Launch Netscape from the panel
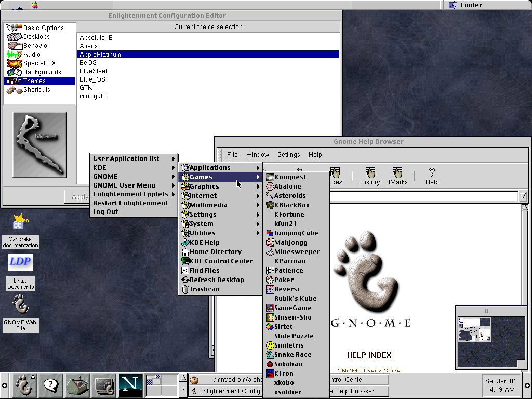The height and width of the screenshot is (399, 532). pos(130,385)
